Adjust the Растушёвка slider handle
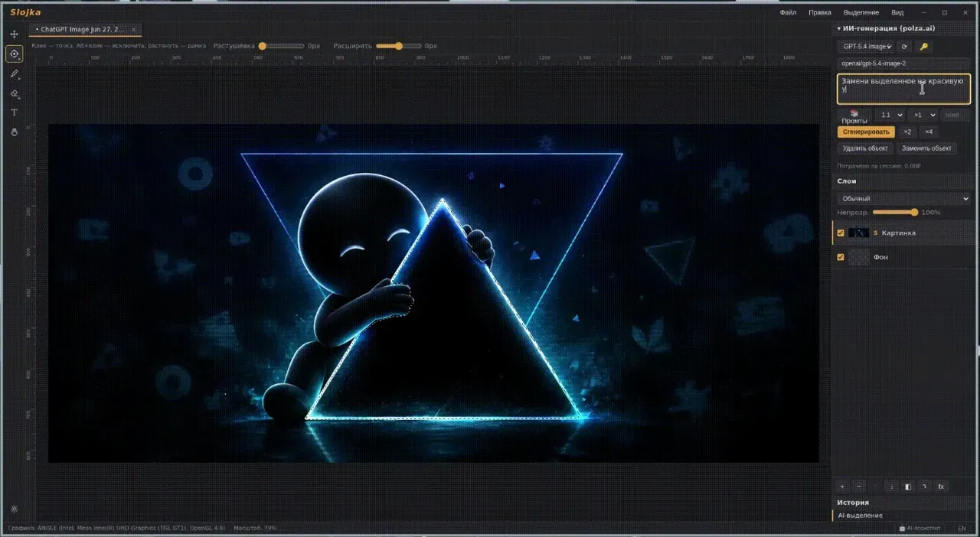The height and width of the screenshot is (537, 980). tap(262, 46)
